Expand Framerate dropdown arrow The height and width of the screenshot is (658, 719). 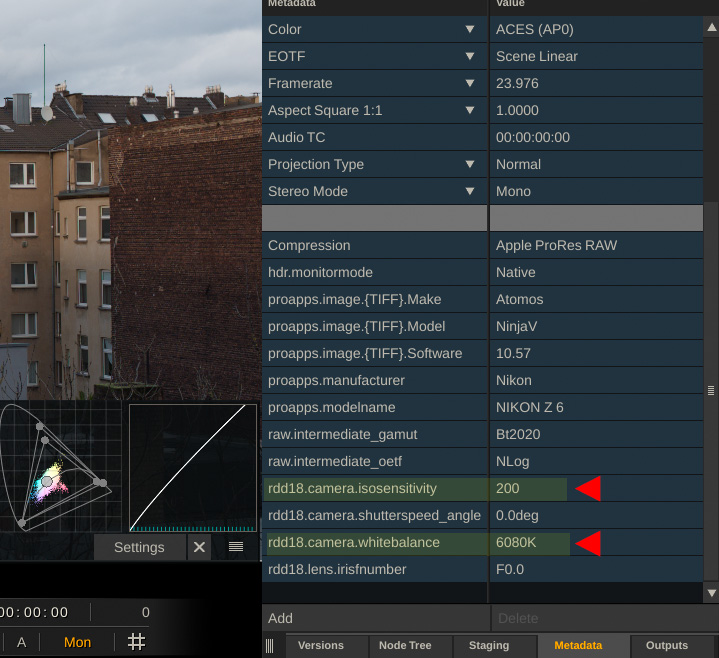pyautogui.click(x=470, y=83)
